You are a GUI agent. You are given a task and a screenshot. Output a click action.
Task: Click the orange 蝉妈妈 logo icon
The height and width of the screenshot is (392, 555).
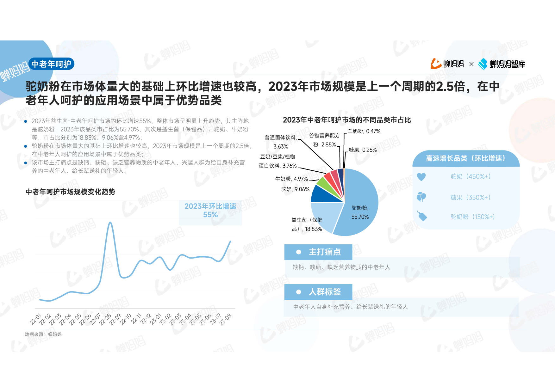click(436, 64)
